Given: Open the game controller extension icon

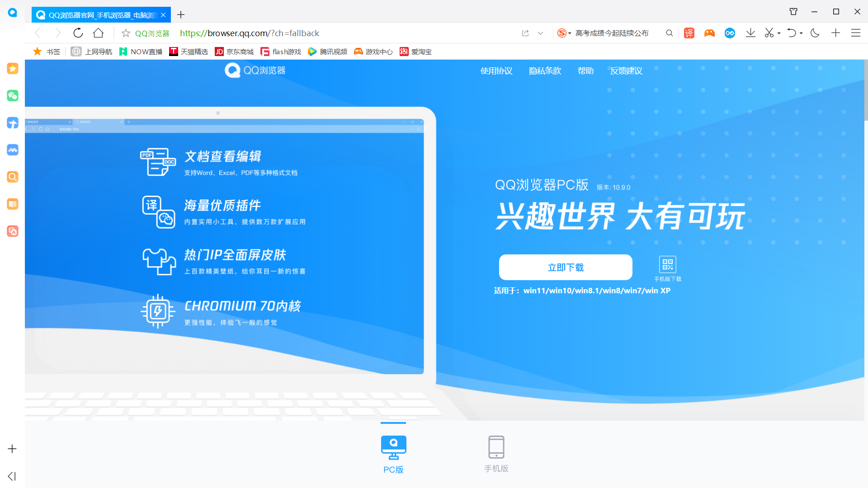Looking at the screenshot, I should (x=709, y=33).
